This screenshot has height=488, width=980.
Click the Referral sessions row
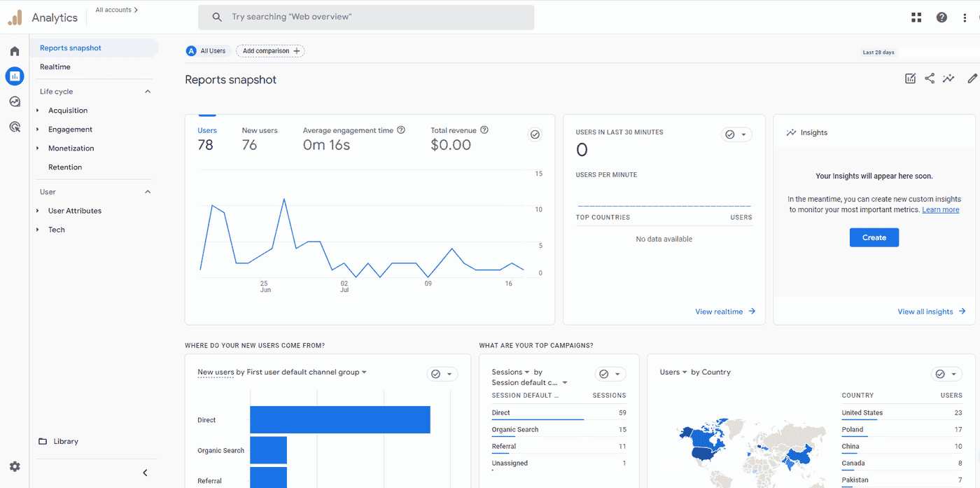coord(559,447)
